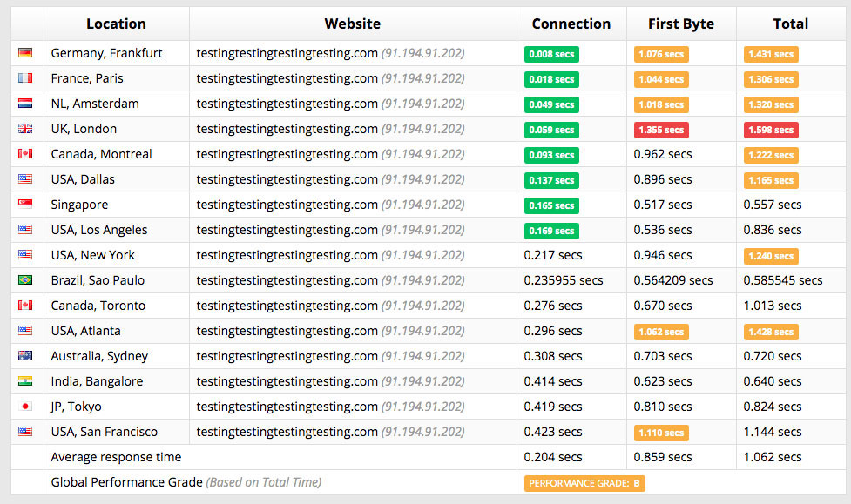
Task: Click the 0.008 secs green connection badge
Action: pos(551,54)
